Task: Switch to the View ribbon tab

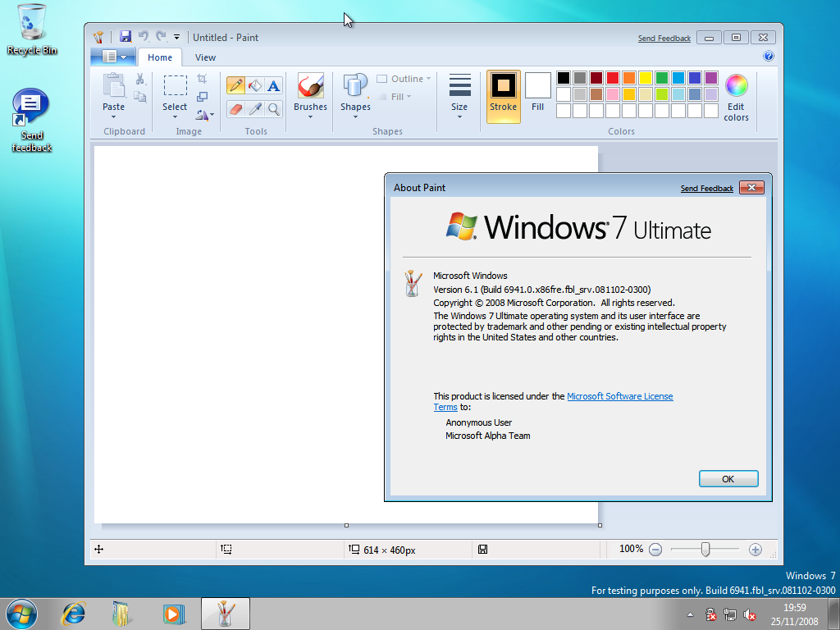Action: point(205,57)
